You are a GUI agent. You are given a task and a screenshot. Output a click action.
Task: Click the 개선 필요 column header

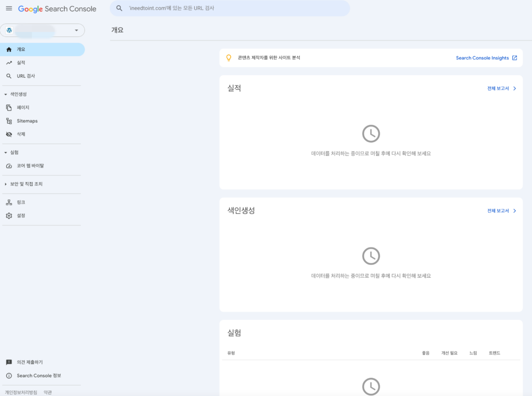point(449,353)
